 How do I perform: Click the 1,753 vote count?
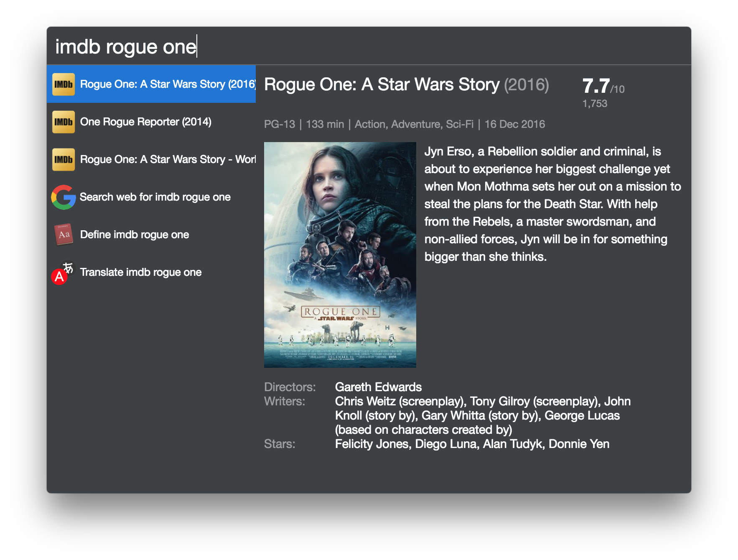point(595,104)
